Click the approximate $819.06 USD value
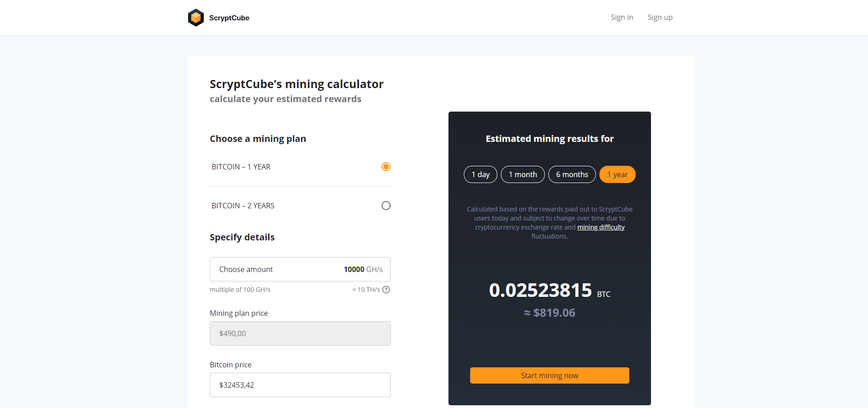The height and width of the screenshot is (408, 868). 549,312
